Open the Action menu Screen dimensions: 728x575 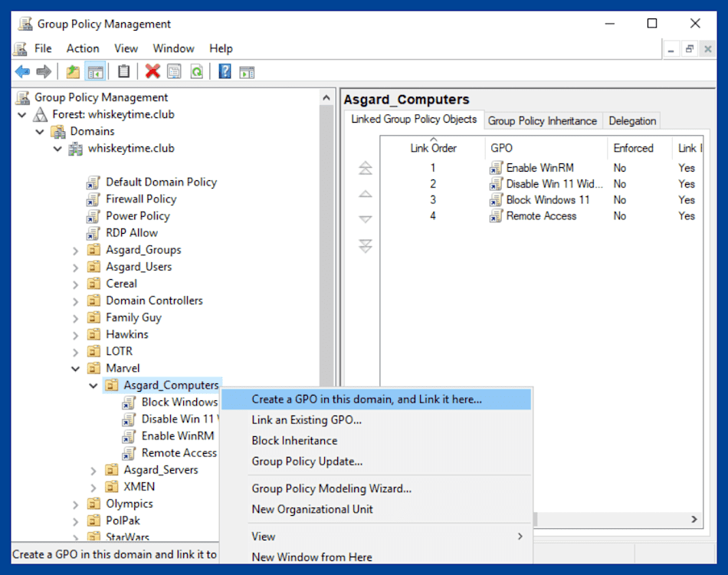coord(82,48)
